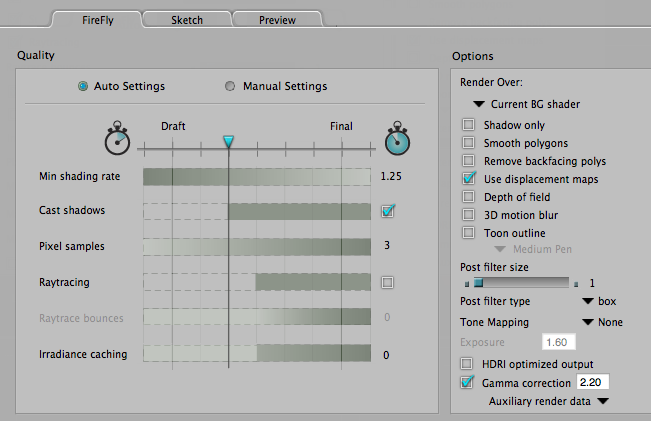
Task: Expand the Auxiliary render data menu
Action: [549, 401]
